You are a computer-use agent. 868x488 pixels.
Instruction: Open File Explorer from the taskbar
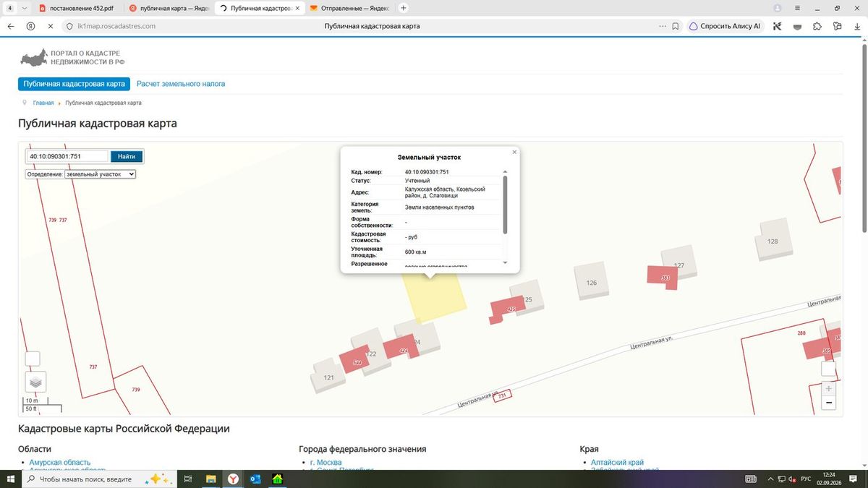click(x=210, y=479)
